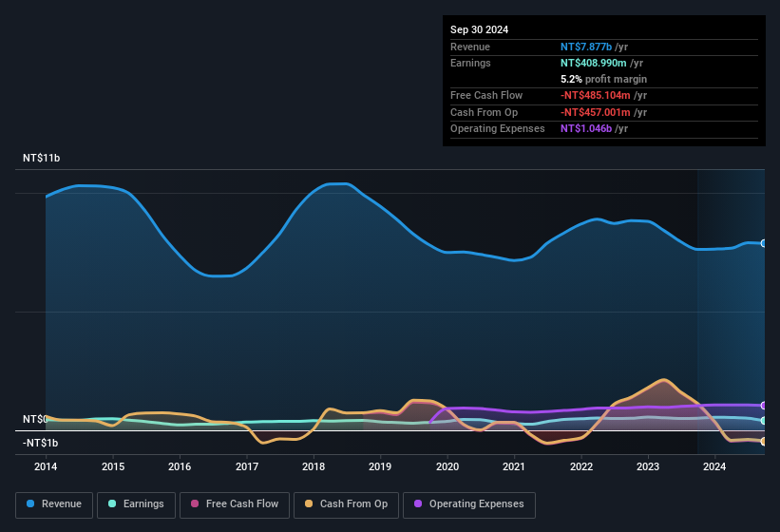
Task: Click the Cash From Op orange endpoint marker
Action: [x=764, y=441]
